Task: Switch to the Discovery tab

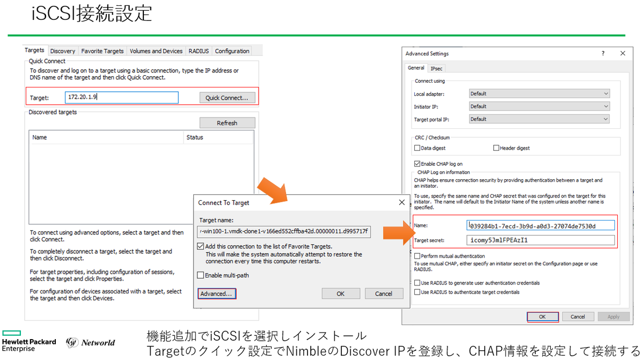Action: coord(63,50)
